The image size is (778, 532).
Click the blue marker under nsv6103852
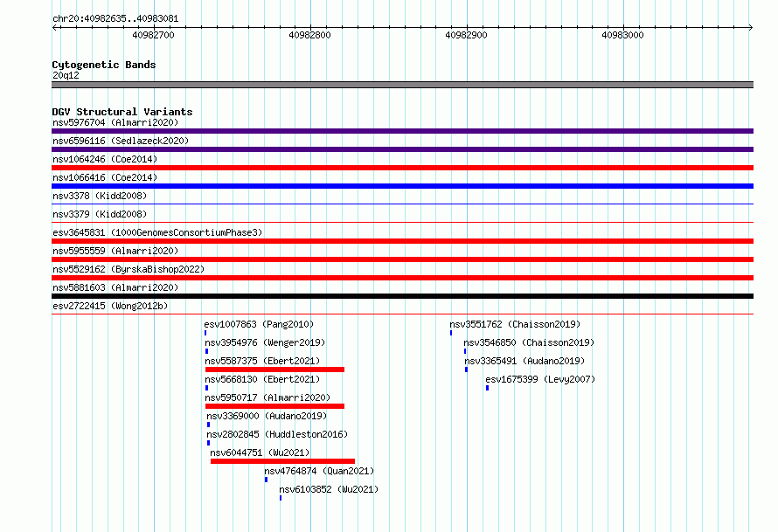click(x=281, y=498)
